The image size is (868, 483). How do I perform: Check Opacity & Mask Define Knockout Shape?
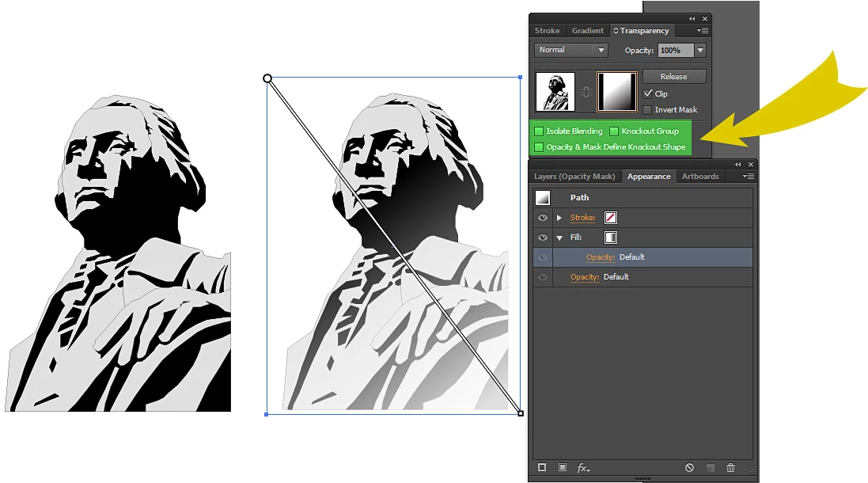(539, 147)
